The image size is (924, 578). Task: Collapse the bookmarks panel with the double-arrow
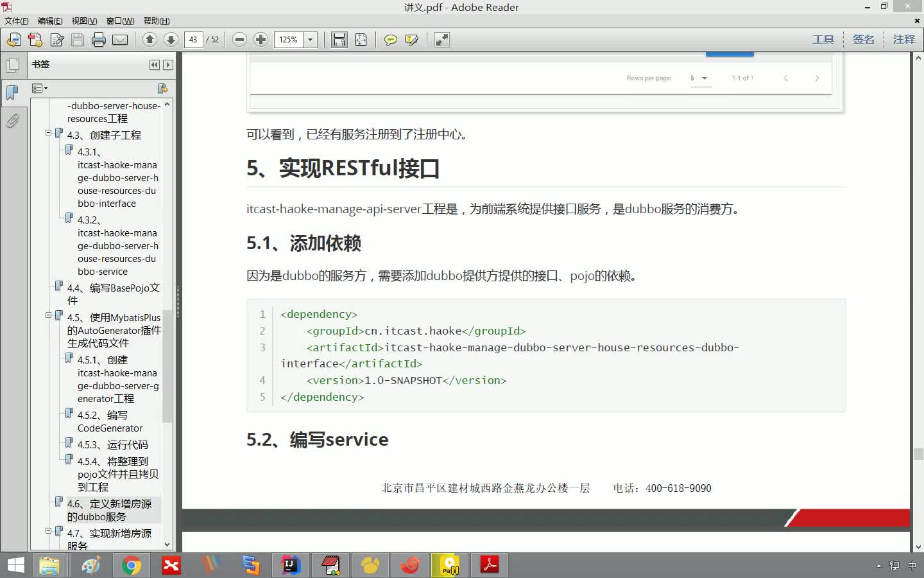[x=154, y=65]
